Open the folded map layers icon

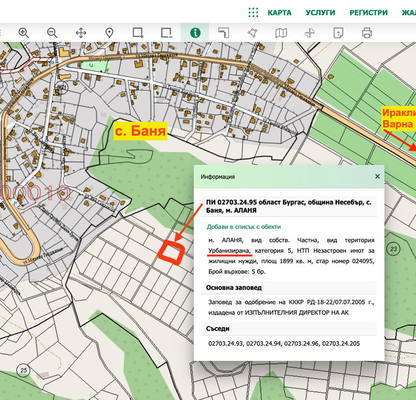[x=281, y=33]
